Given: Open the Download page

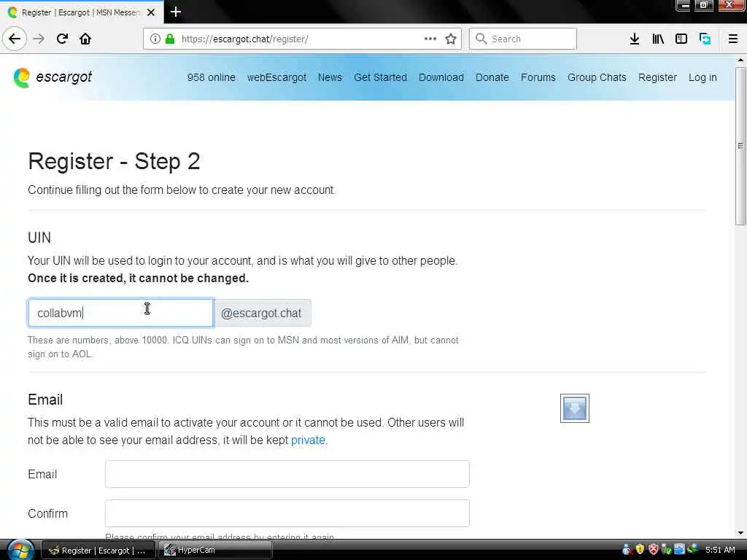Looking at the screenshot, I should tap(441, 77).
